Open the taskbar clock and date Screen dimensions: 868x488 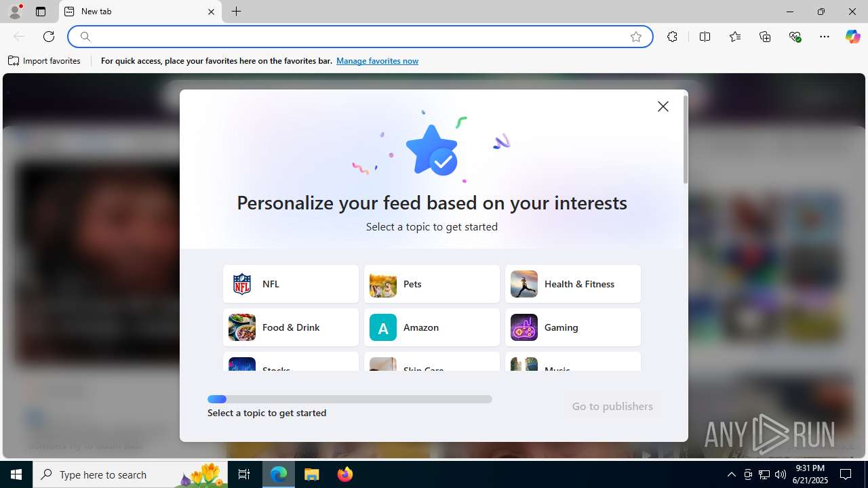[x=810, y=474]
